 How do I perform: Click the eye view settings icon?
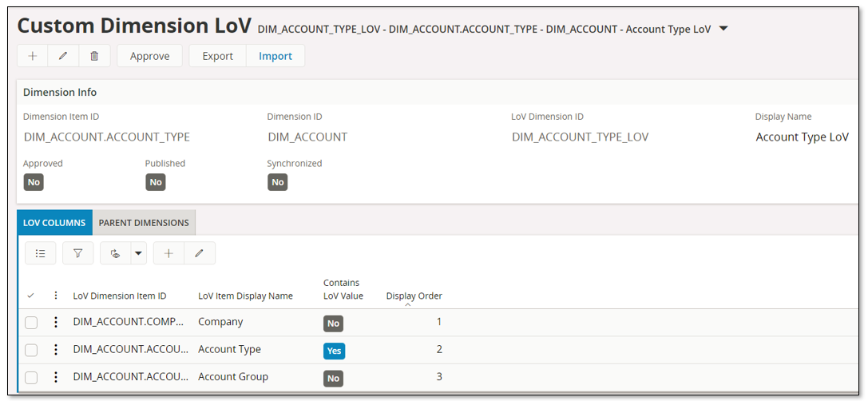point(115,253)
